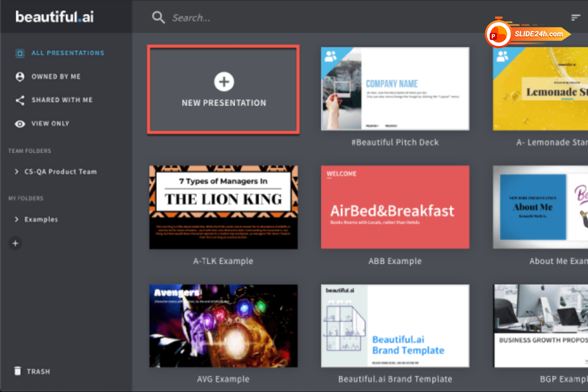Click the Beautiful.ai Brand Template title
The width and height of the screenshot is (588, 392).
395,379
